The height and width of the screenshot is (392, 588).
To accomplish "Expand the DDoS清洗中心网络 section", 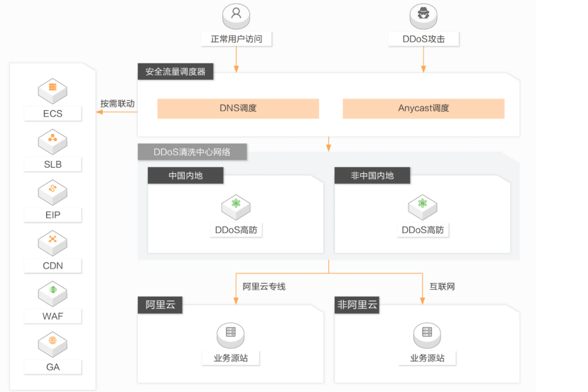I will 192,152.
